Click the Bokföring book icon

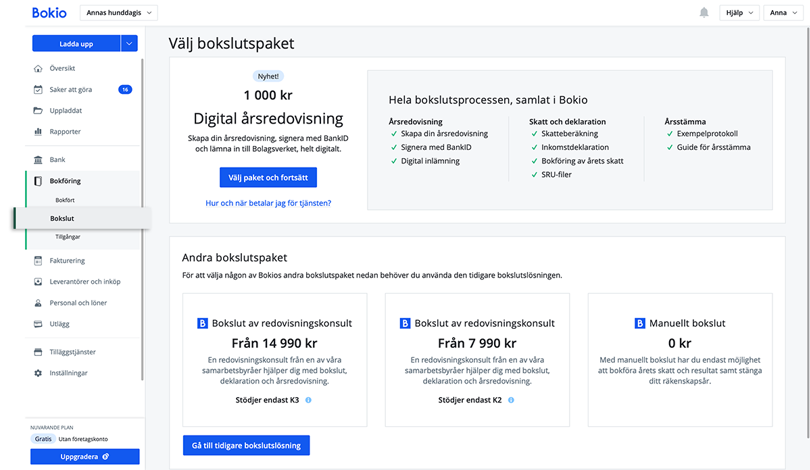[x=38, y=181]
